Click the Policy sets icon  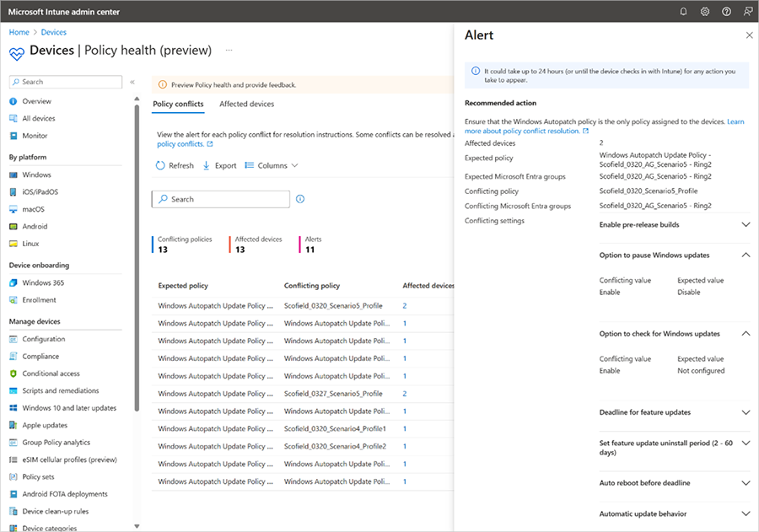pos(13,477)
